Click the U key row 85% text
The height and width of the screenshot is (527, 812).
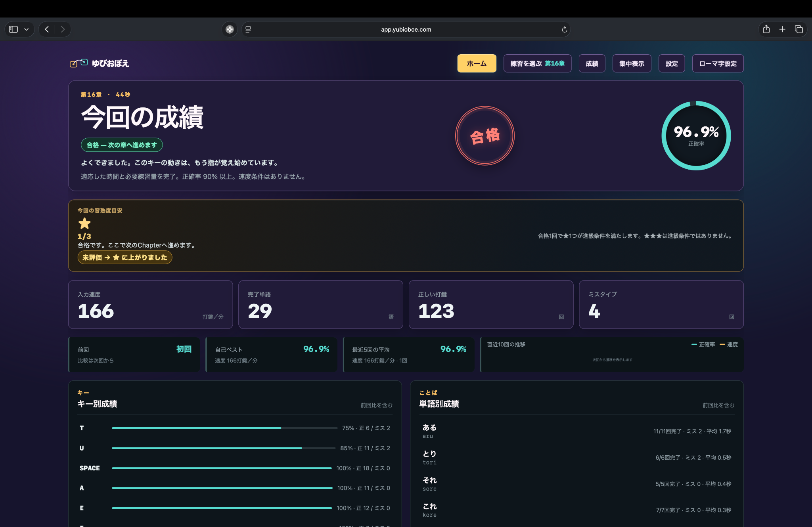click(x=365, y=448)
